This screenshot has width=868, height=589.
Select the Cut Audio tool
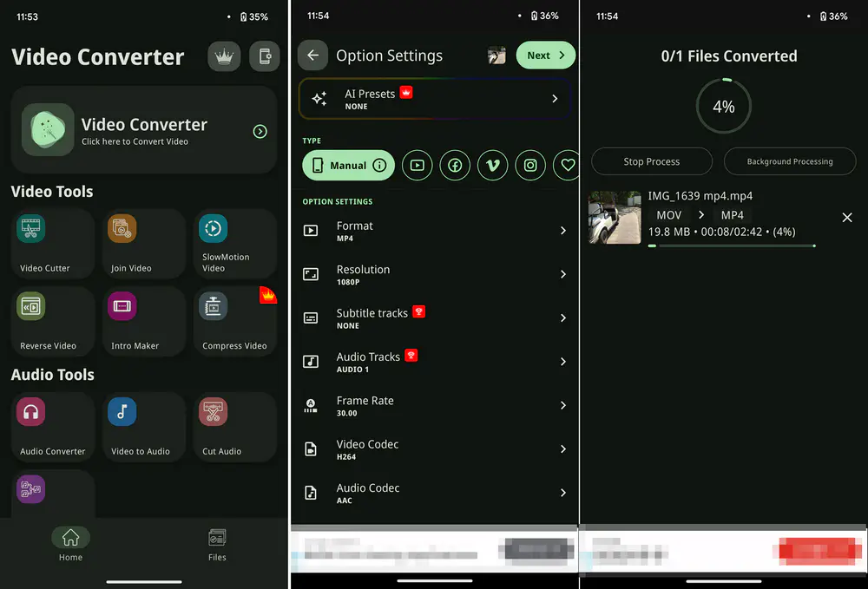(234, 427)
